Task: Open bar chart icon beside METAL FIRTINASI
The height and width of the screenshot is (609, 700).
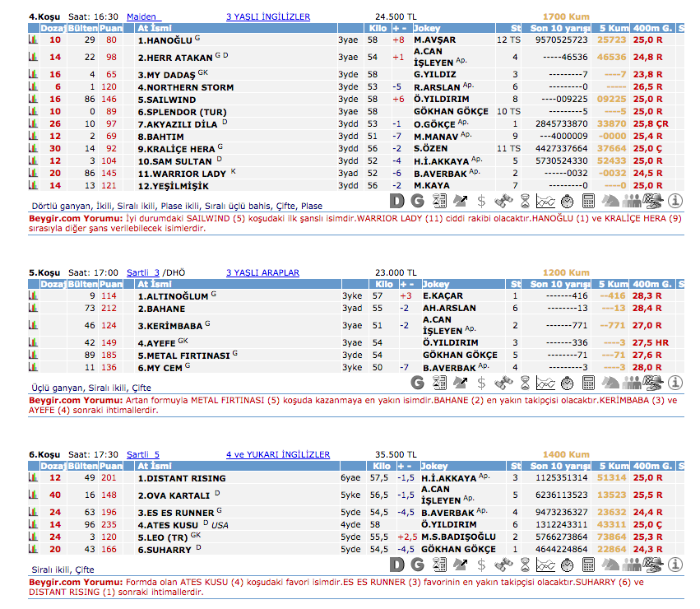Action: click(34, 356)
